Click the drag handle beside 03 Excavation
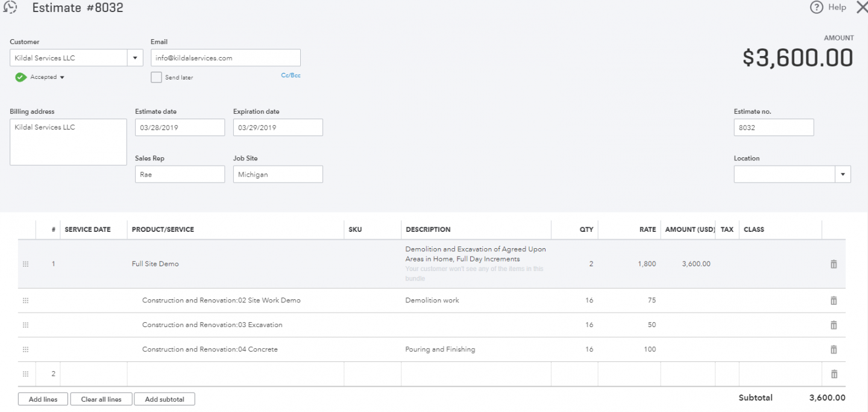The height and width of the screenshot is (412, 868). point(25,325)
